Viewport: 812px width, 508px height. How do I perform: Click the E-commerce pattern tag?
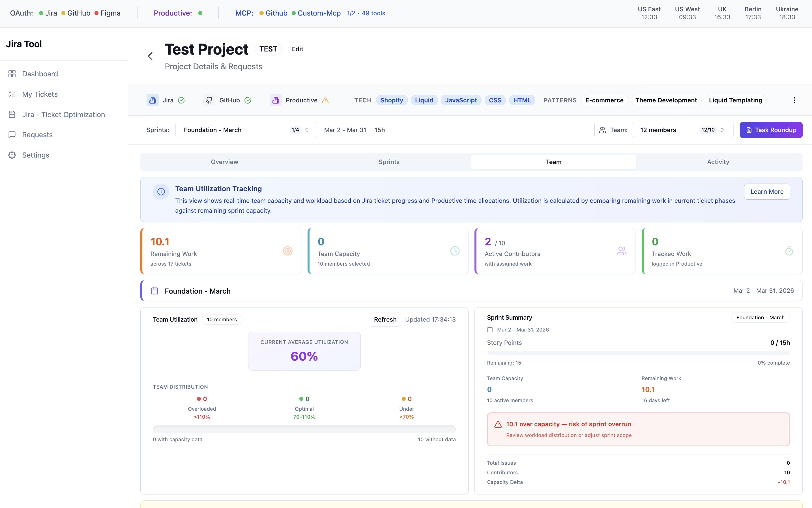(604, 100)
